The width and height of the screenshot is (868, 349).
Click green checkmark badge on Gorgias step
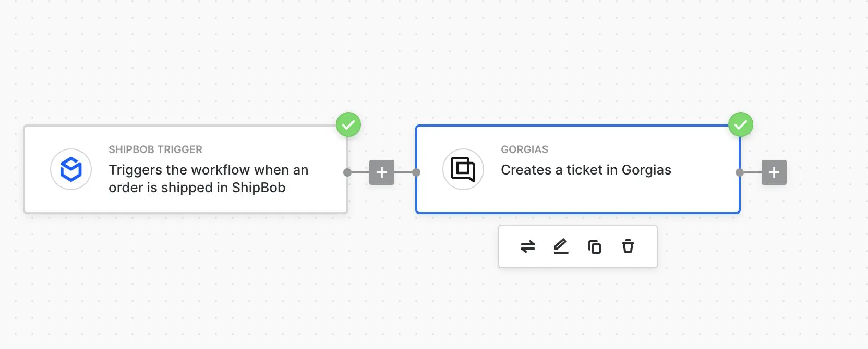741,125
